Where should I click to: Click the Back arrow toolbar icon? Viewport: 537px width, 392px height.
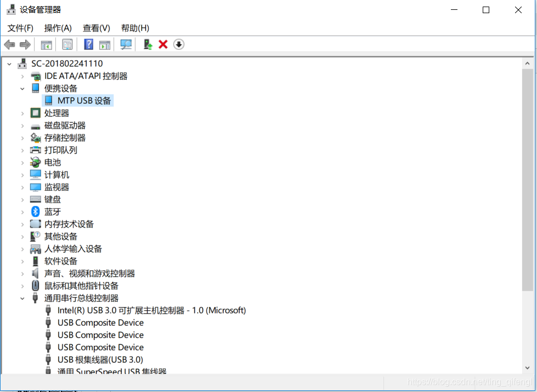pos(9,44)
